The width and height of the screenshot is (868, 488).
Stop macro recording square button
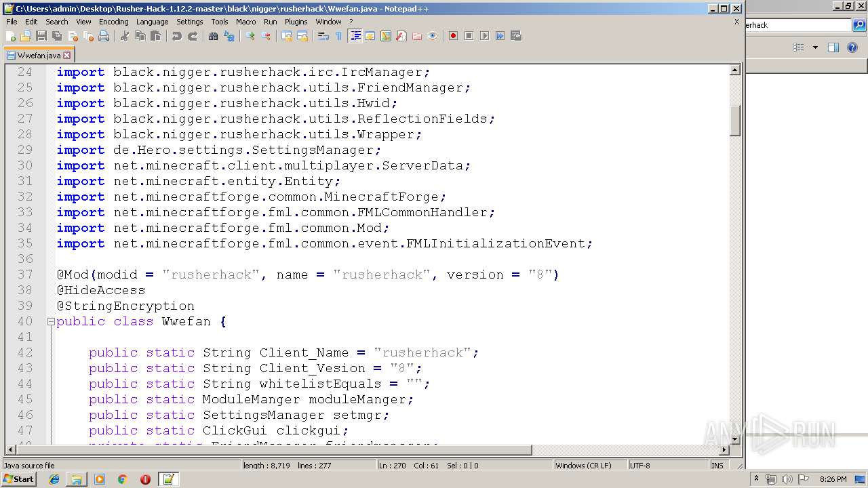pos(469,36)
